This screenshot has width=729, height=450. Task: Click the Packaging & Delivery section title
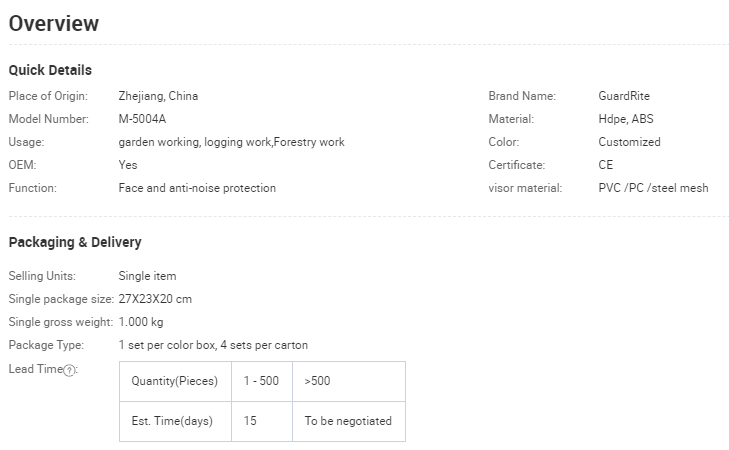75,242
